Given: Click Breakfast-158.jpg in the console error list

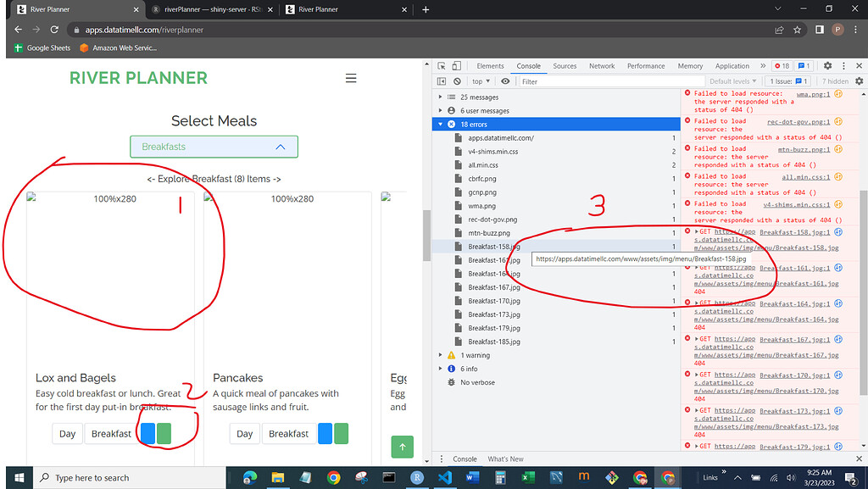Looking at the screenshot, I should coord(495,246).
